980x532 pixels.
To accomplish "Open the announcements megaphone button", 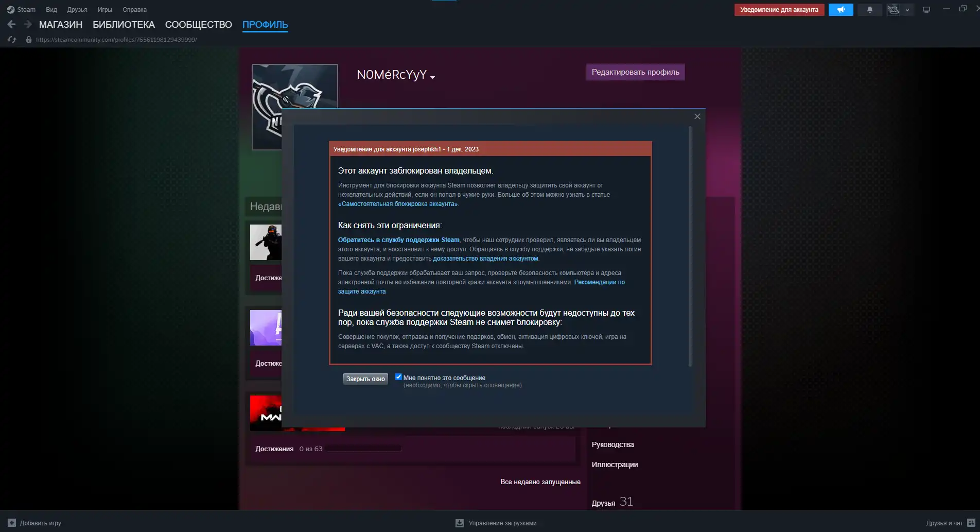I will pyautogui.click(x=841, y=10).
